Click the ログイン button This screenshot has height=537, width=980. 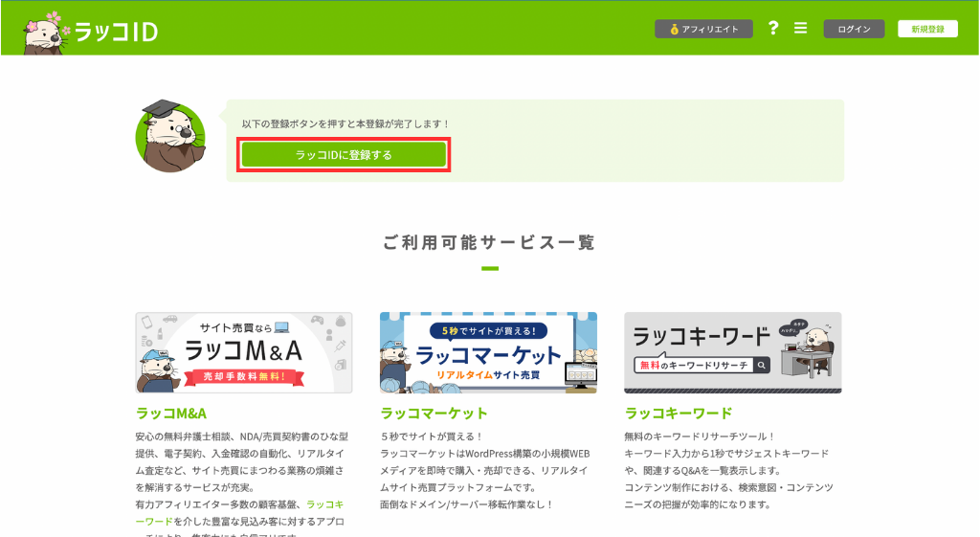click(x=854, y=29)
